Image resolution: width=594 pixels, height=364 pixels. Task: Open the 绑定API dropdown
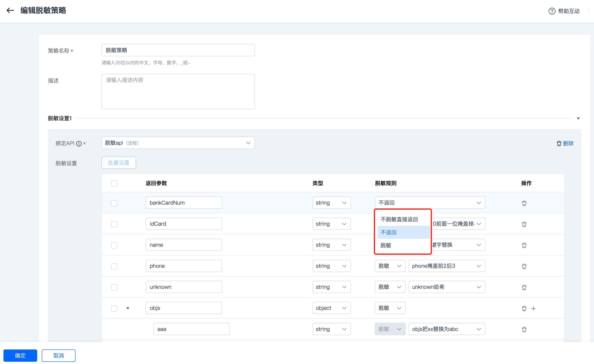(178, 143)
